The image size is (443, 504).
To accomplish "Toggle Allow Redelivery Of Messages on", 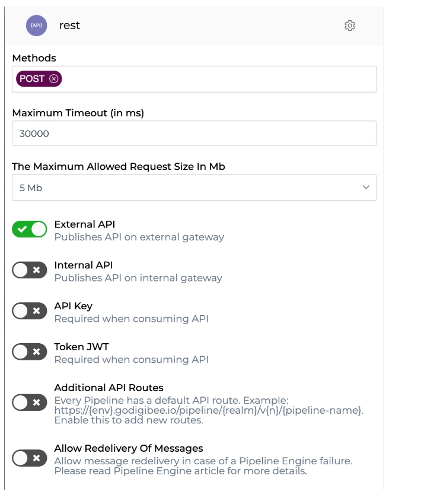I will 29,458.
